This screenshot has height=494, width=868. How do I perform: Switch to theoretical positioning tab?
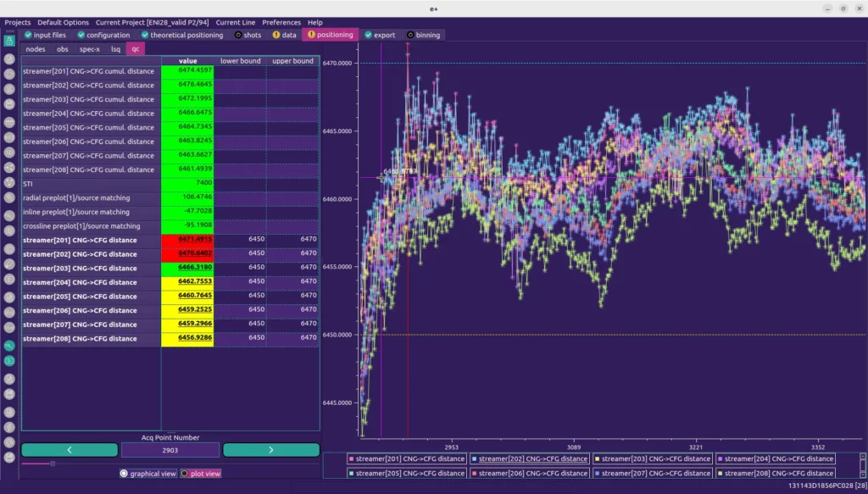point(182,35)
